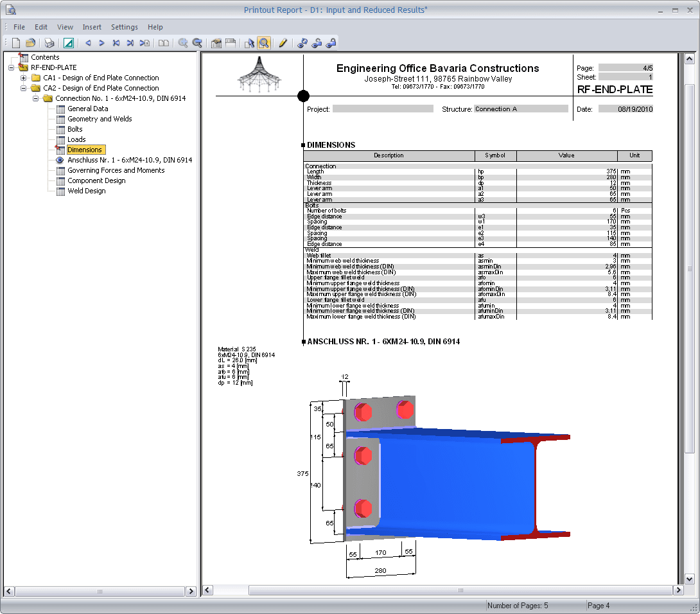The height and width of the screenshot is (614, 700).
Task: Select the Bolts tree entry
Action: pyautogui.click(x=75, y=129)
